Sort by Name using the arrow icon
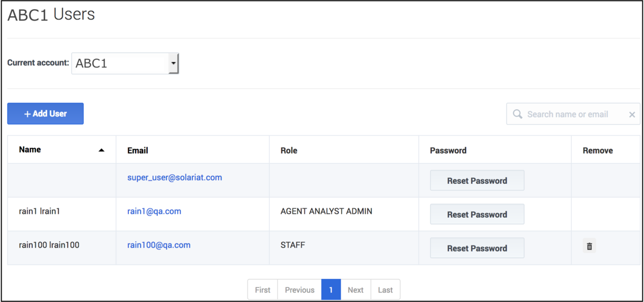644x302 pixels. point(101,150)
